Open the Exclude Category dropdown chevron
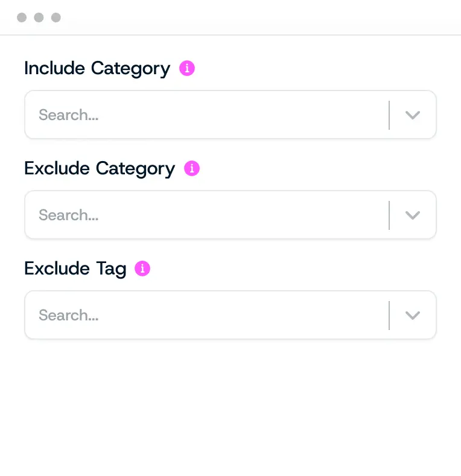This screenshot has width=461, height=476. (x=413, y=215)
